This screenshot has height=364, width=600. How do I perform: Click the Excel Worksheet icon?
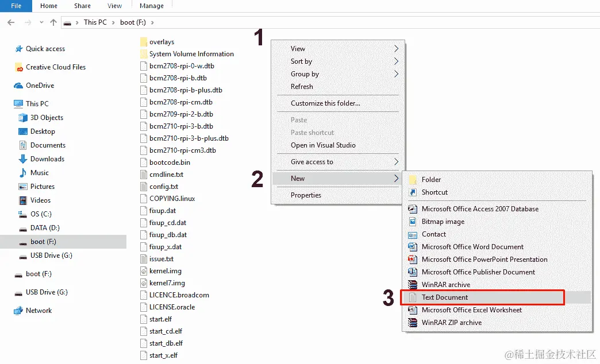pyautogui.click(x=413, y=310)
